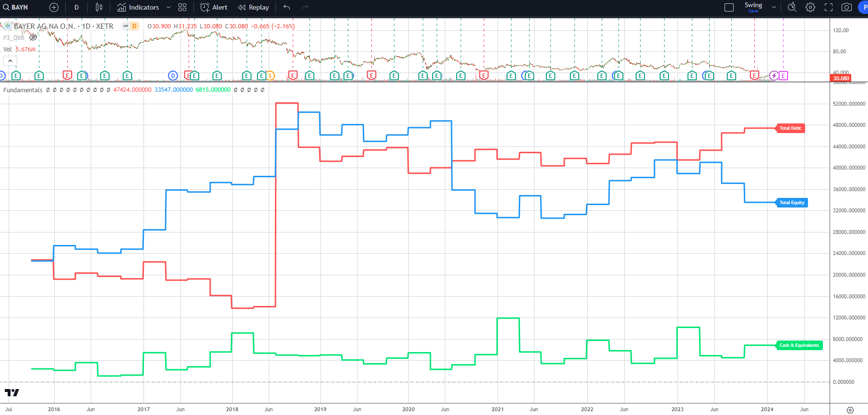Image resolution: width=868 pixels, height=415 pixels.
Task: Click the TradingView logo in chart corner
Action: coord(12,393)
